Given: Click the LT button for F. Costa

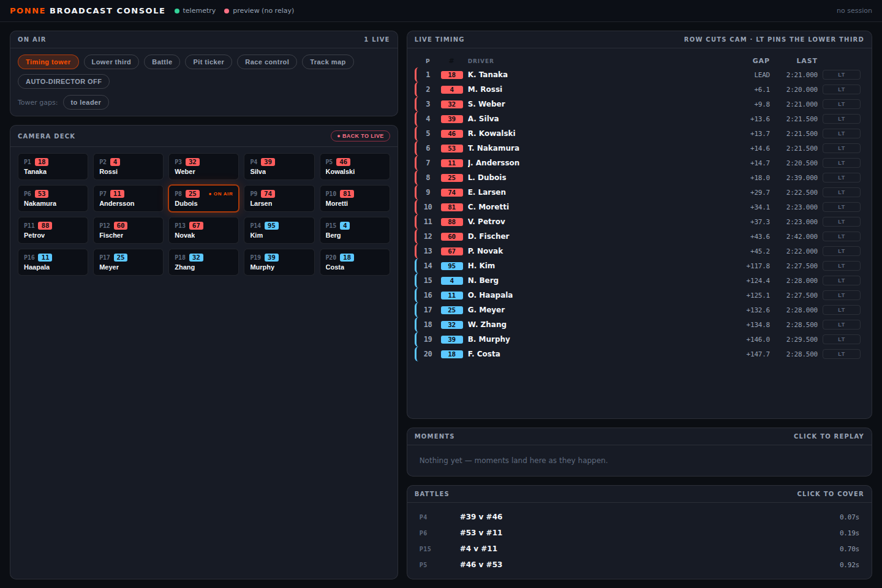Looking at the screenshot, I should pyautogui.click(x=842, y=354).
